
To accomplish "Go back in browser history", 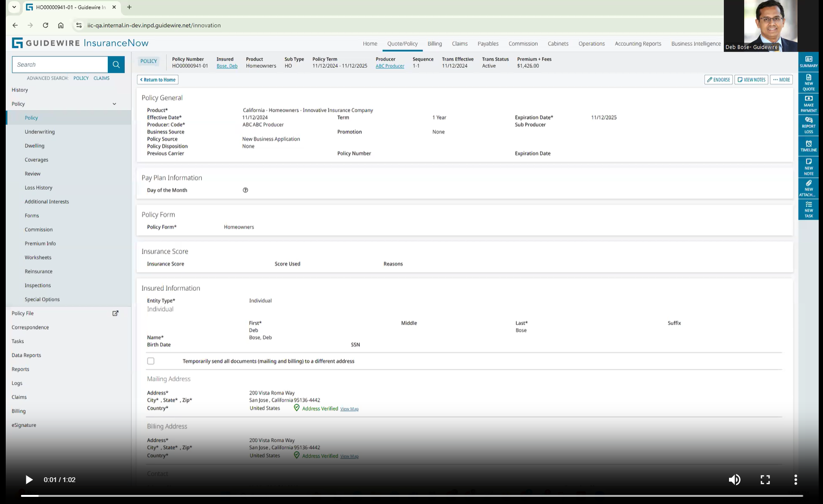I will 15,25.
